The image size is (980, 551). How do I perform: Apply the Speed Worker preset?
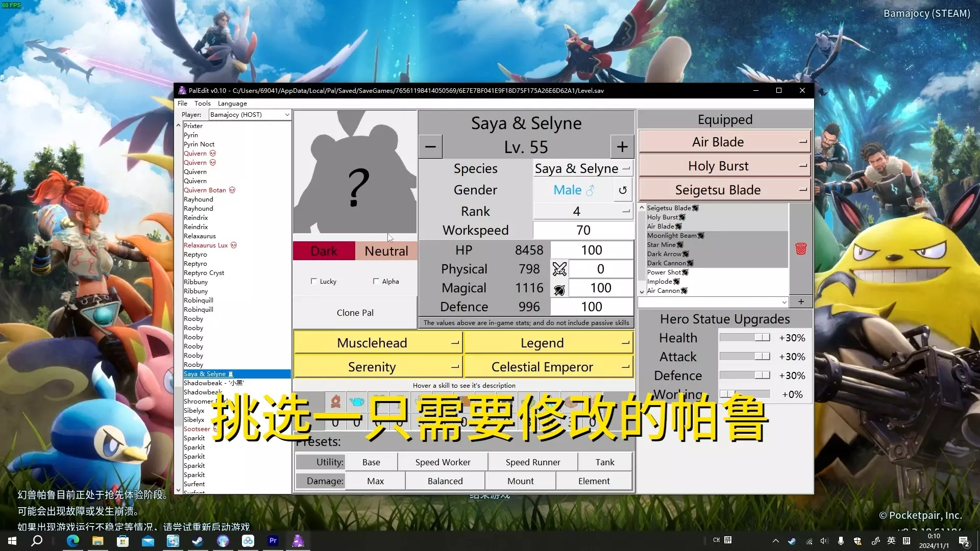tap(443, 462)
